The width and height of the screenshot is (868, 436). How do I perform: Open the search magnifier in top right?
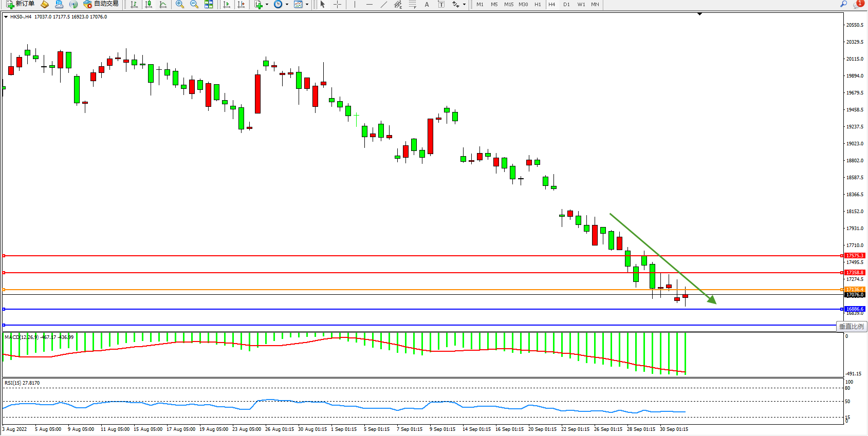[843, 4]
